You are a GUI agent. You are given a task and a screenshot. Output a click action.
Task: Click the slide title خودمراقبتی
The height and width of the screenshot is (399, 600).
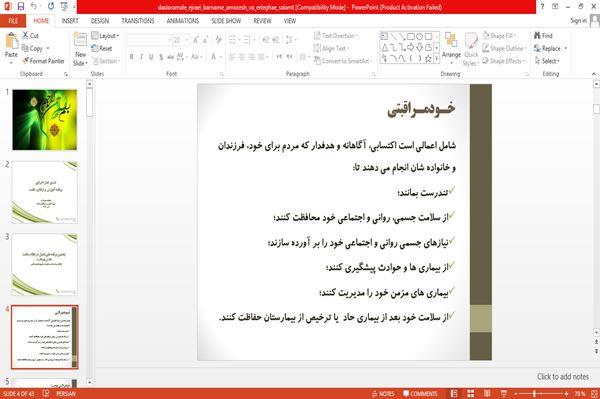(x=421, y=109)
